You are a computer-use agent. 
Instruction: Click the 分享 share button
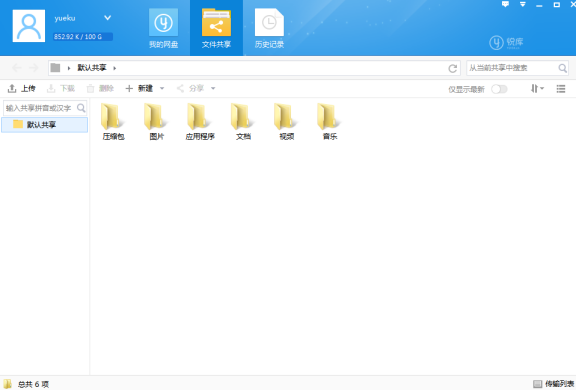[x=190, y=88]
